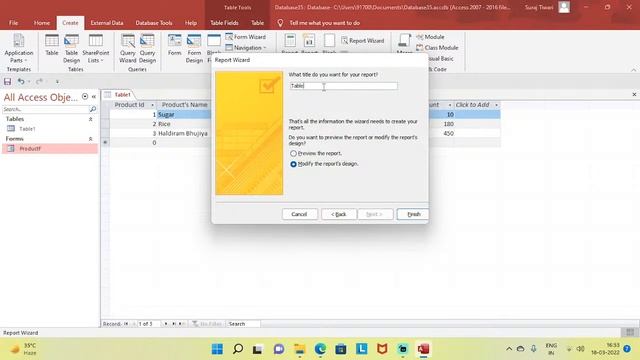Select ProductF form in navigation pane
This screenshot has height=360, width=640.
(x=50, y=149)
